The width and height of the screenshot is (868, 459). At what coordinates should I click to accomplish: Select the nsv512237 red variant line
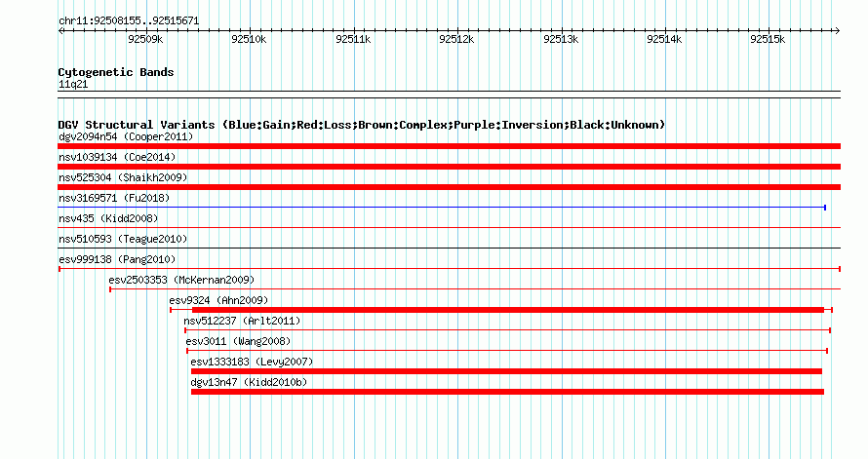click(507, 330)
